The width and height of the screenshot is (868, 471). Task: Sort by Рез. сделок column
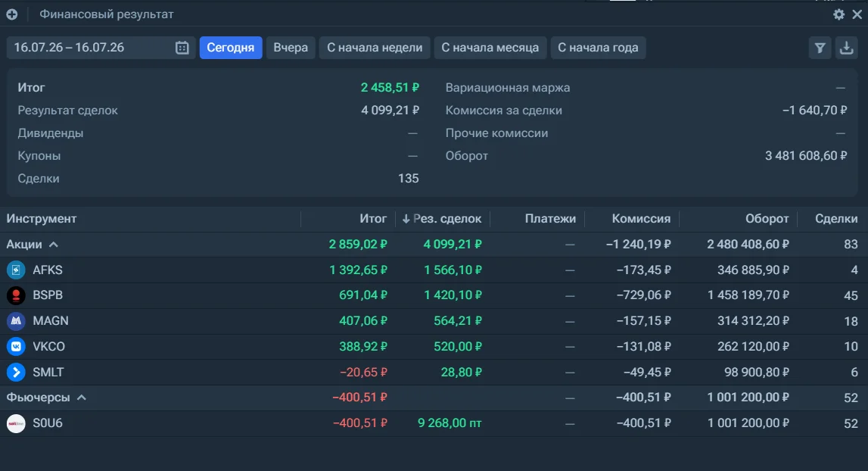click(442, 219)
